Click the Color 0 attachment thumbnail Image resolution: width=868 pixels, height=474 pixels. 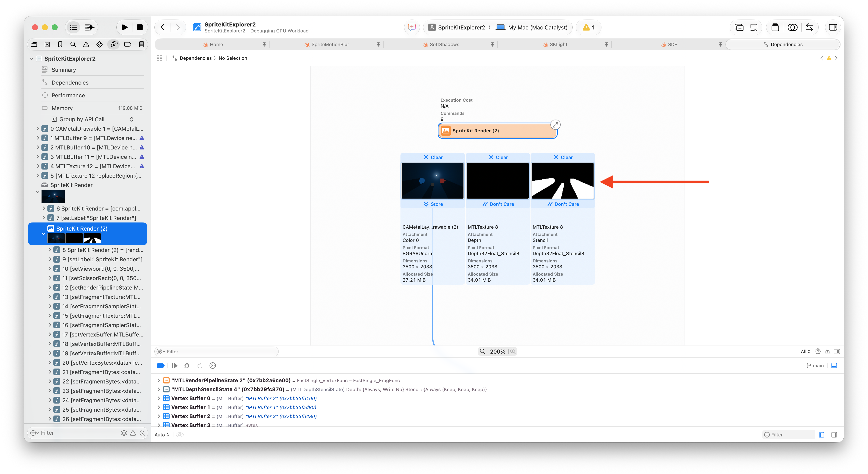click(432, 181)
